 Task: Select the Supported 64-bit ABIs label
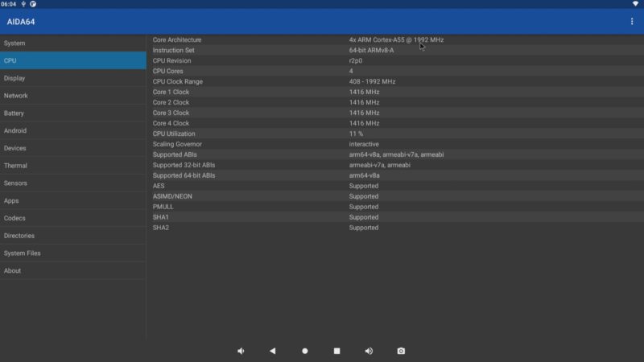pos(184,175)
